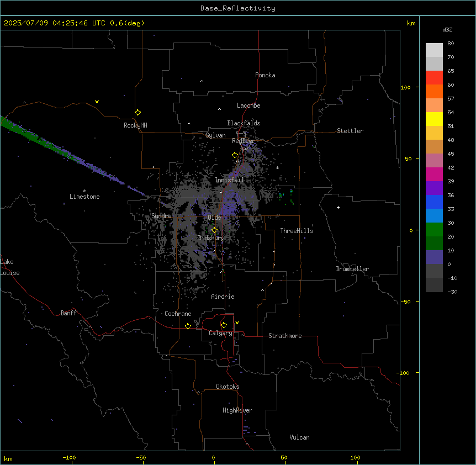Pick the slate purple 10-0 dBZ swatch
476x465 pixels.
pyautogui.click(x=434, y=257)
